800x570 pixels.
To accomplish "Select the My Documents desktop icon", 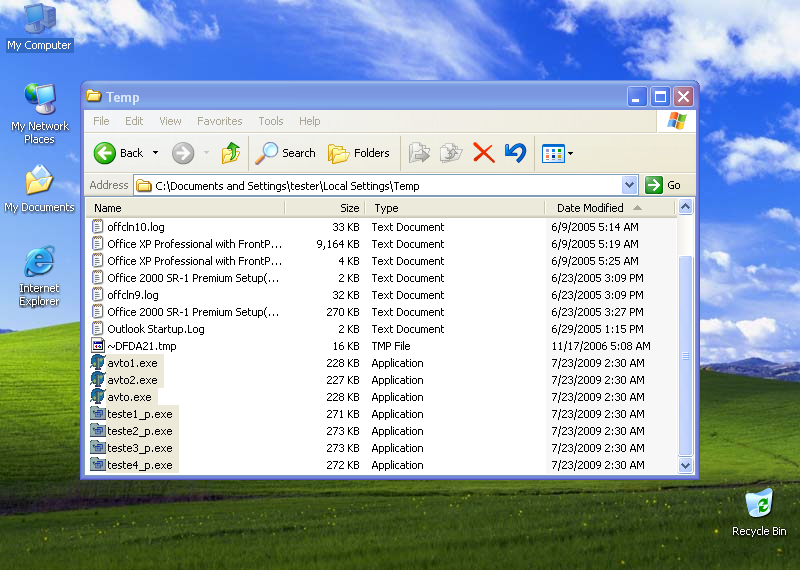I will (39, 189).
